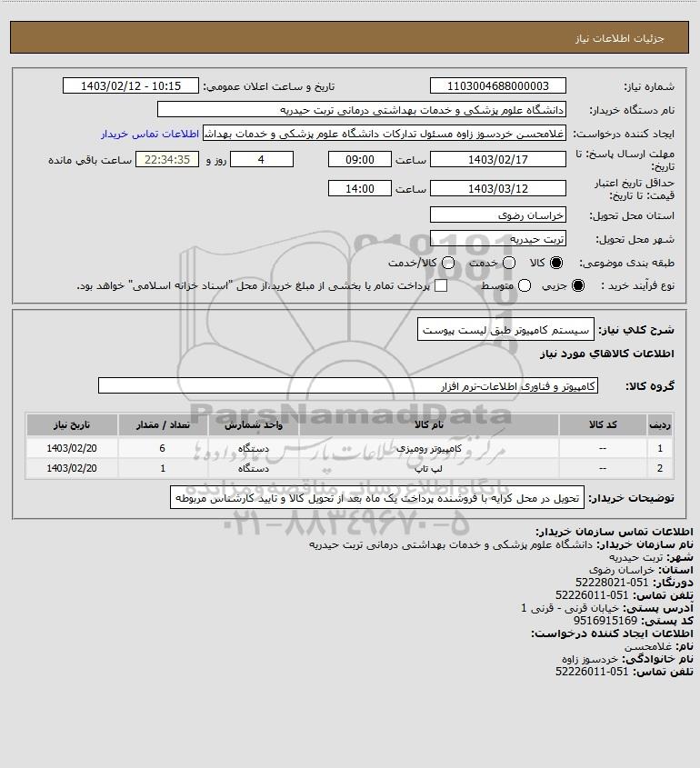Screen dimensions: 700x768
Task: Select the خدمت radio button
Action: (x=509, y=263)
